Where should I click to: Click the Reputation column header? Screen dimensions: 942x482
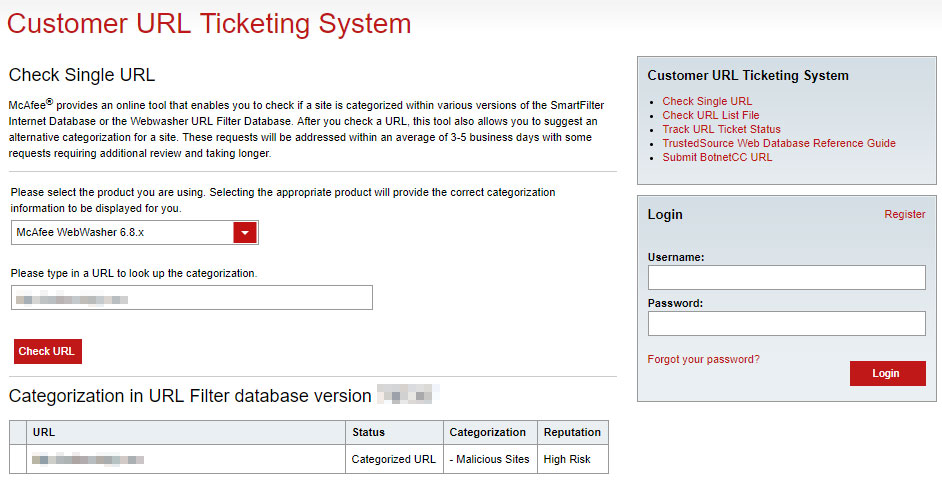point(573,432)
